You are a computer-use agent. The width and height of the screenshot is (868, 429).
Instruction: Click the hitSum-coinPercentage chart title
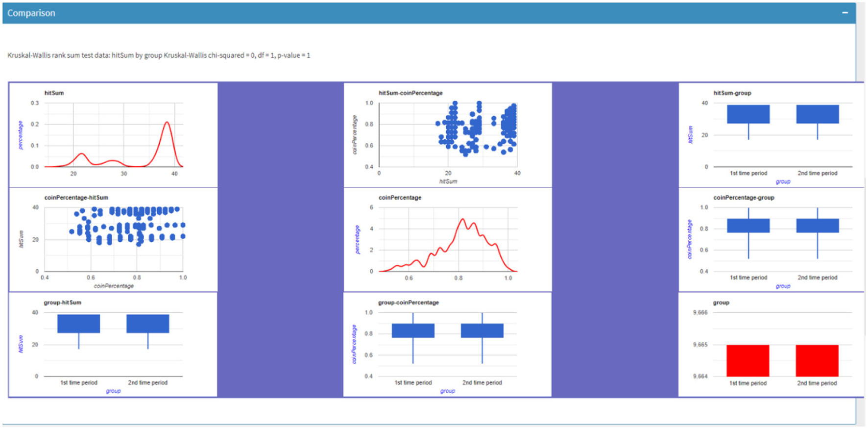410,93
